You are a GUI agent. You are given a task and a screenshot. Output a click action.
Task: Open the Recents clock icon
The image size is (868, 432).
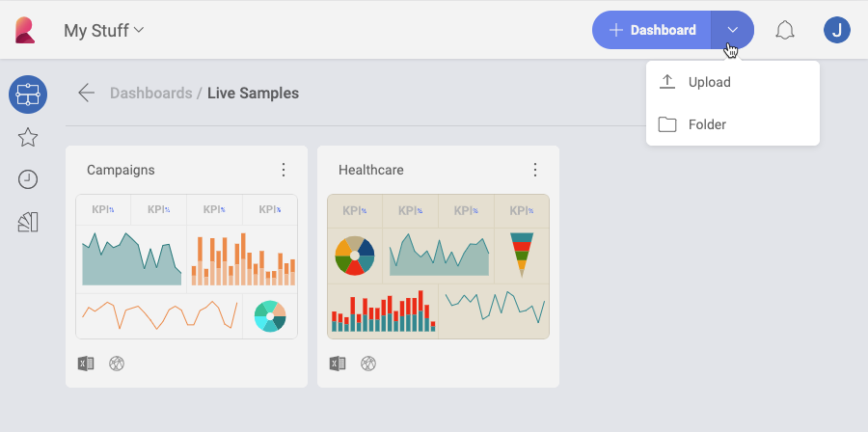pyautogui.click(x=28, y=179)
